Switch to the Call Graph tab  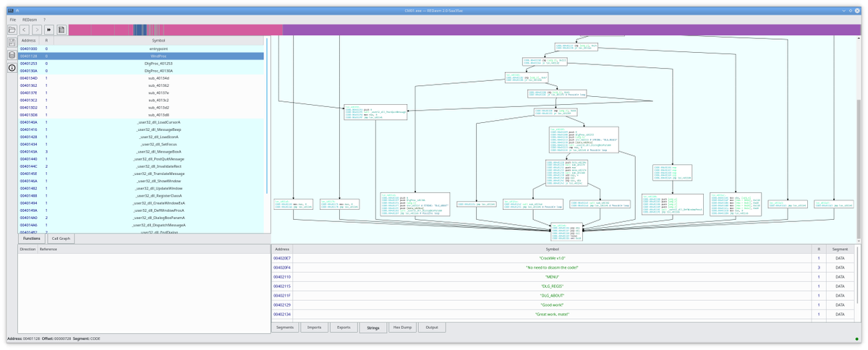click(60, 238)
